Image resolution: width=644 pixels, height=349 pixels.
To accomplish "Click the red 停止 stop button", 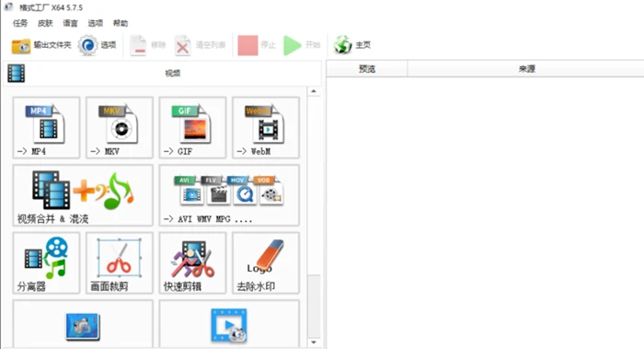I will (257, 45).
